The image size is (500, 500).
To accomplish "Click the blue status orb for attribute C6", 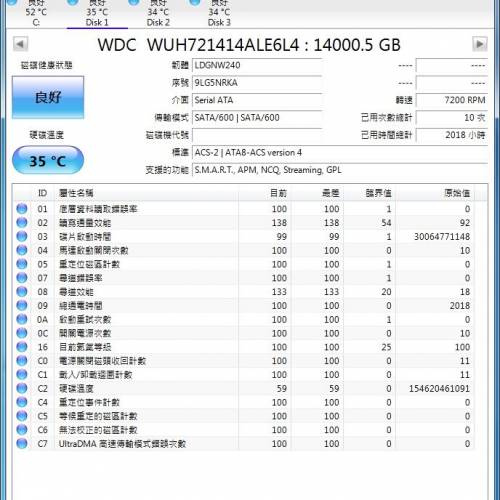I will coord(22,430).
